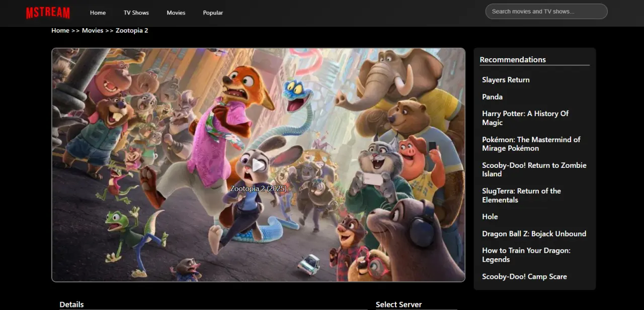Click the Zootopia 2 breadcrumb

(x=132, y=31)
